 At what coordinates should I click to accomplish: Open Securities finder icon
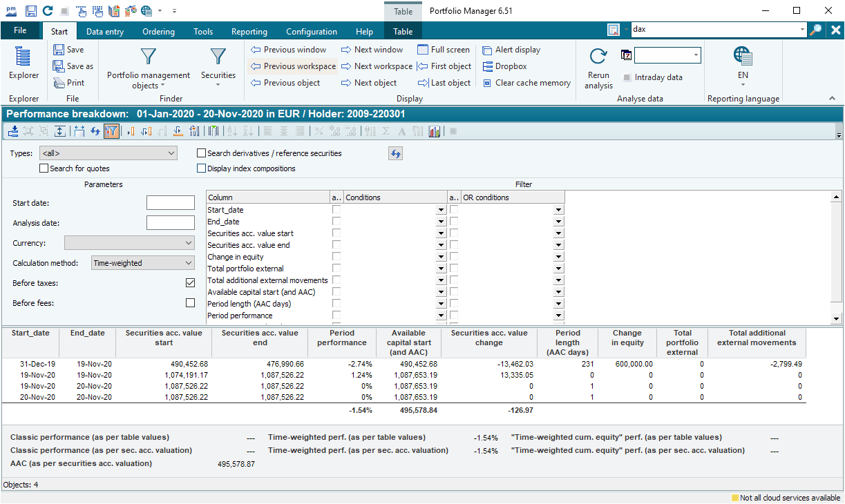pos(218,65)
